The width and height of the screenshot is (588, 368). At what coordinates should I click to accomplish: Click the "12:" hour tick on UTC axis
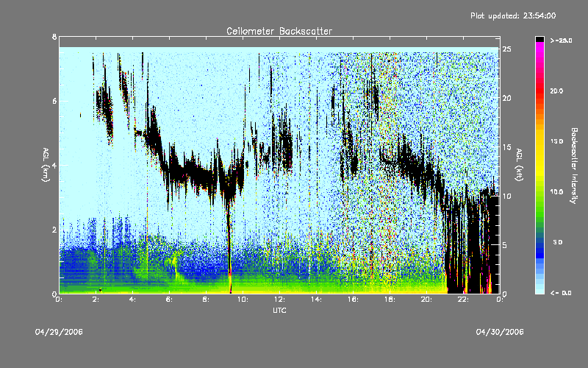(279, 300)
